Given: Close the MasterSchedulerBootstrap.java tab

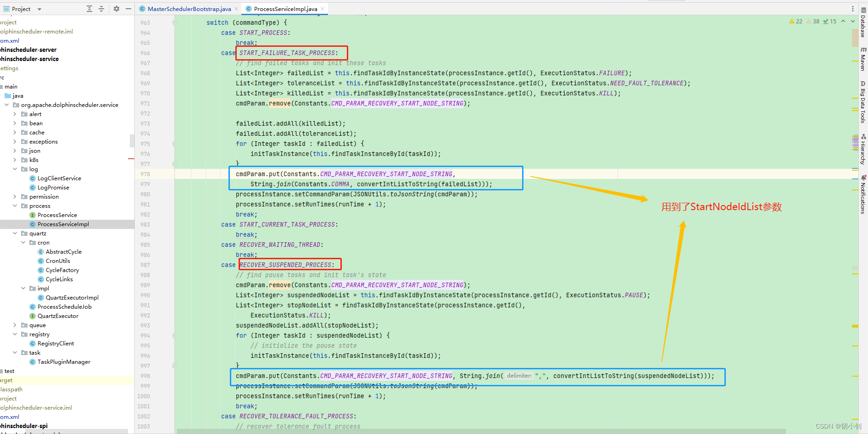Looking at the screenshot, I should pyautogui.click(x=236, y=9).
